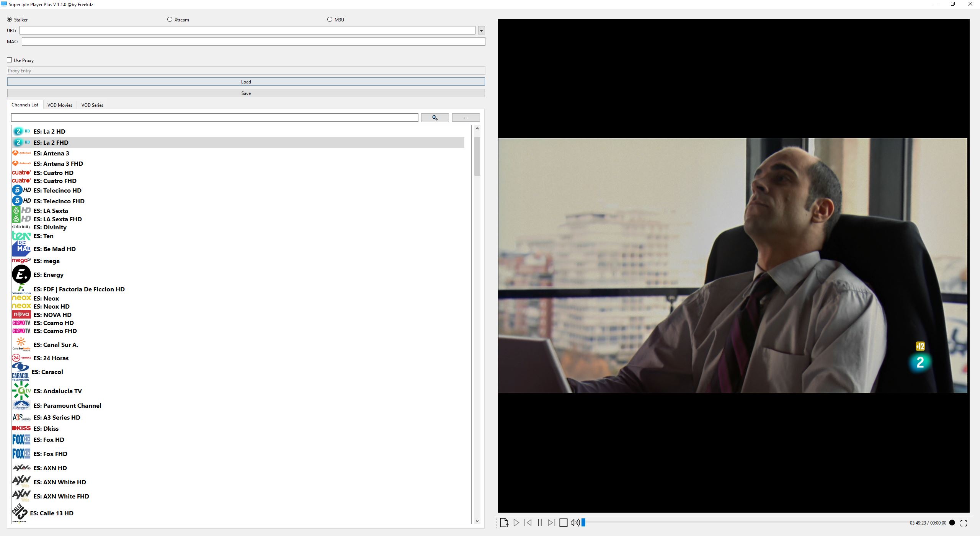Click the logo beside ES: AXN HD

pyautogui.click(x=21, y=468)
